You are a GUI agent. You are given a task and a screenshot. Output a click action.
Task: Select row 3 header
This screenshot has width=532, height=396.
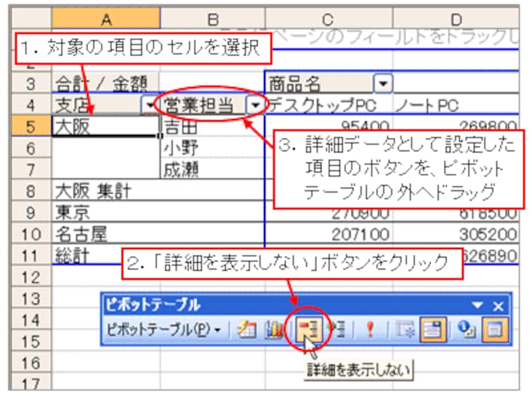pos(31,84)
